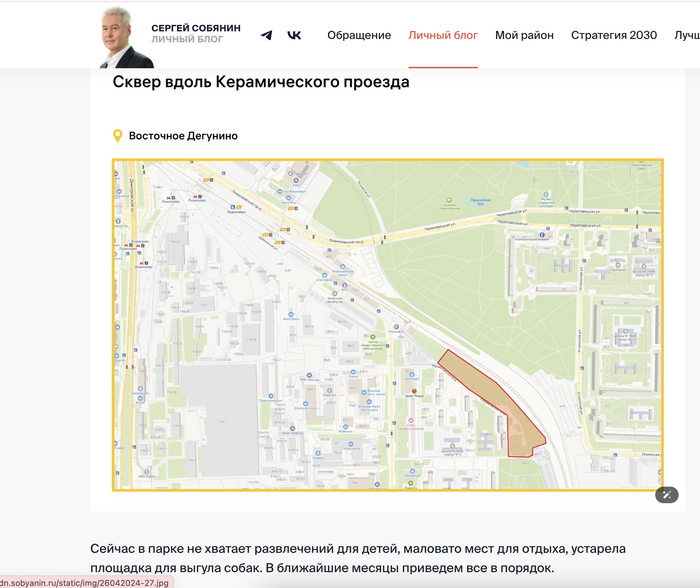The image size is (700, 588).
Task: Open Стратегия 2030 menu item
Action: tap(614, 35)
